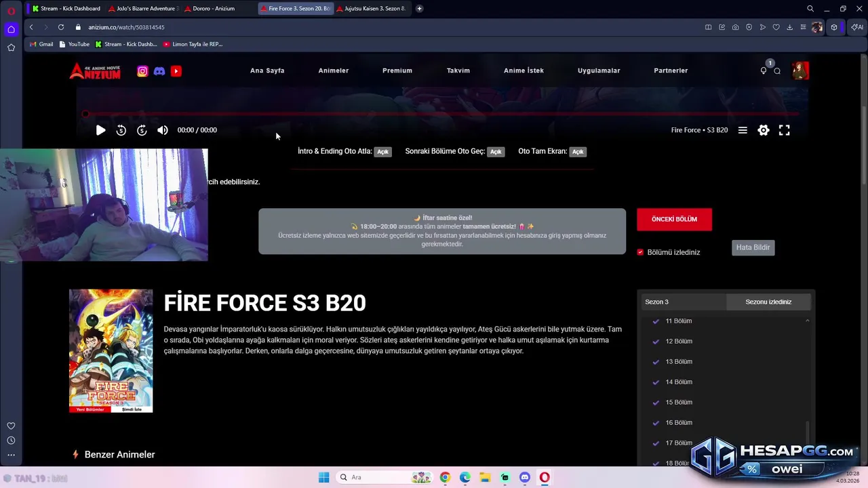Open the notifications bell with badge

(764, 70)
